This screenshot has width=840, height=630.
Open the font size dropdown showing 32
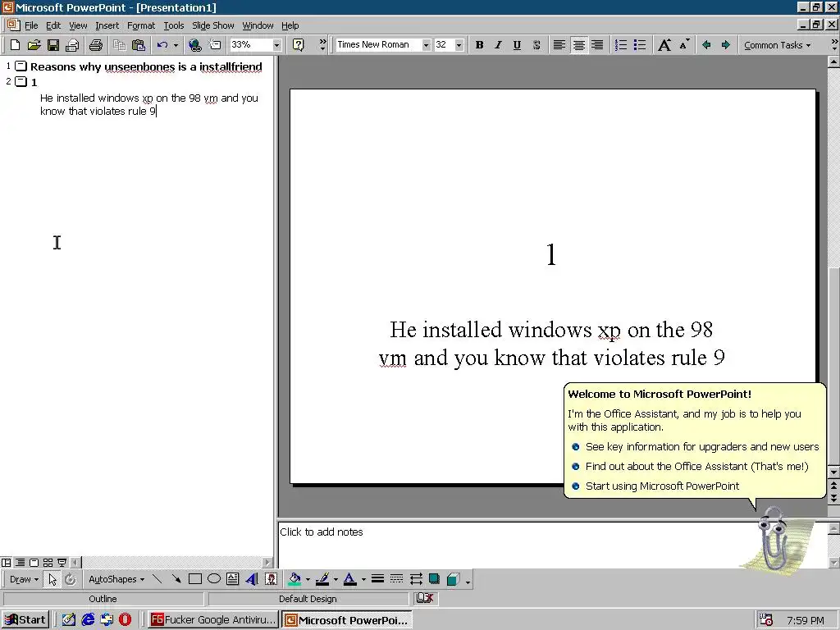tap(459, 45)
